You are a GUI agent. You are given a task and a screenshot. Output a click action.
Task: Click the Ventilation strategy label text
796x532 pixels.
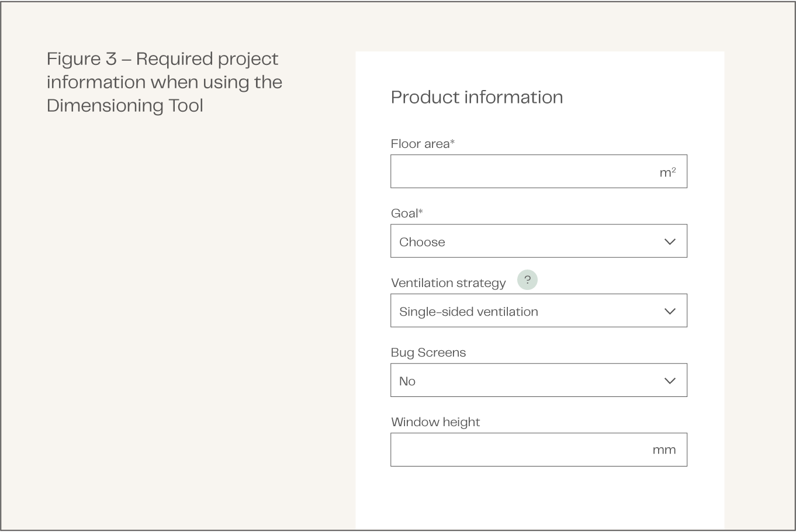point(448,283)
